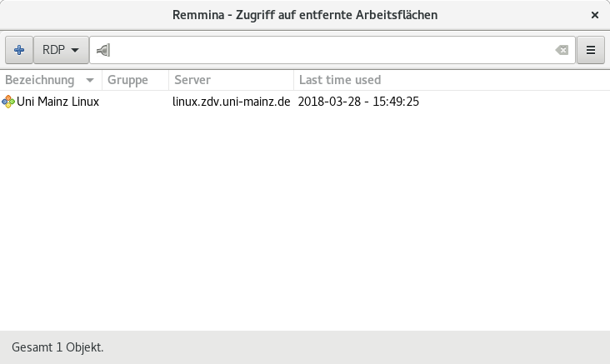Open the hamburger main menu

click(591, 49)
